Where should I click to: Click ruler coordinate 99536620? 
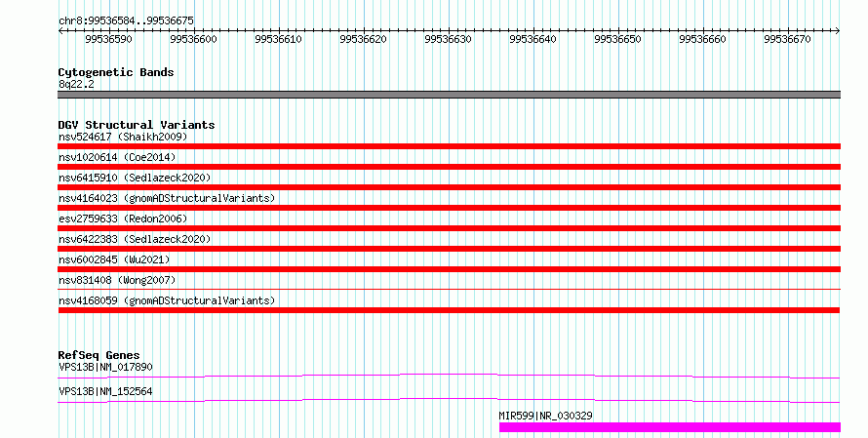click(x=363, y=39)
